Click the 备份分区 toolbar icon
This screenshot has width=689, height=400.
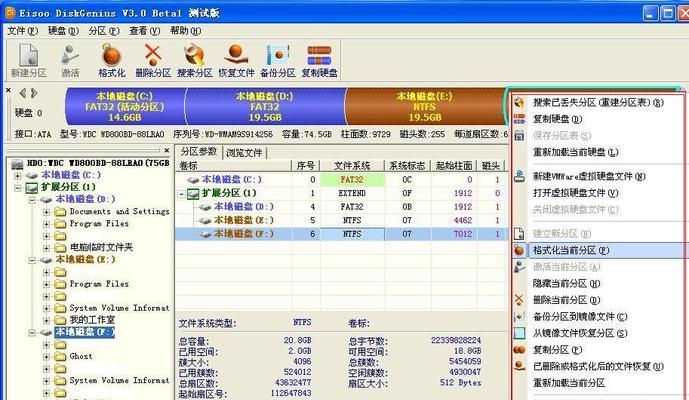[x=278, y=61]
